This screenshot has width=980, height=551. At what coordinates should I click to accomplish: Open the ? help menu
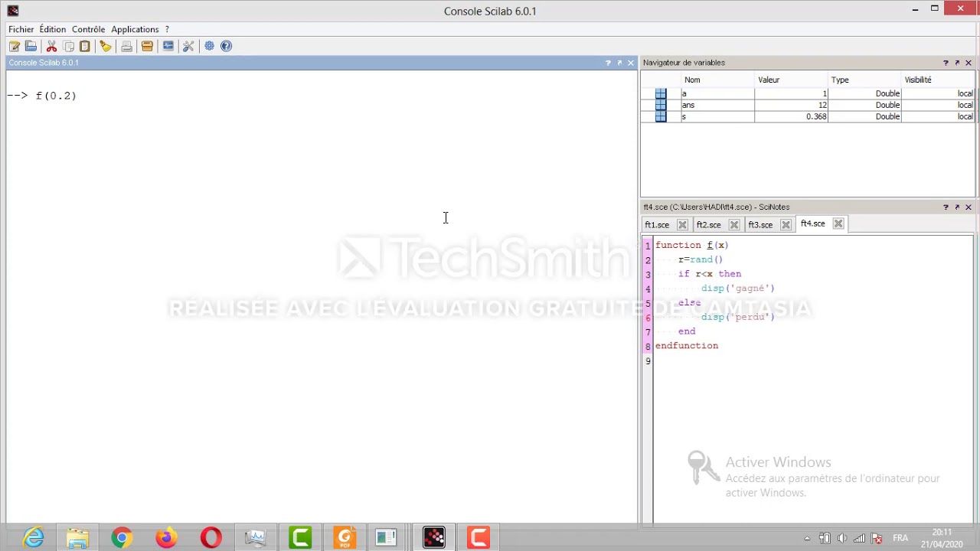[x=167, y=29]
